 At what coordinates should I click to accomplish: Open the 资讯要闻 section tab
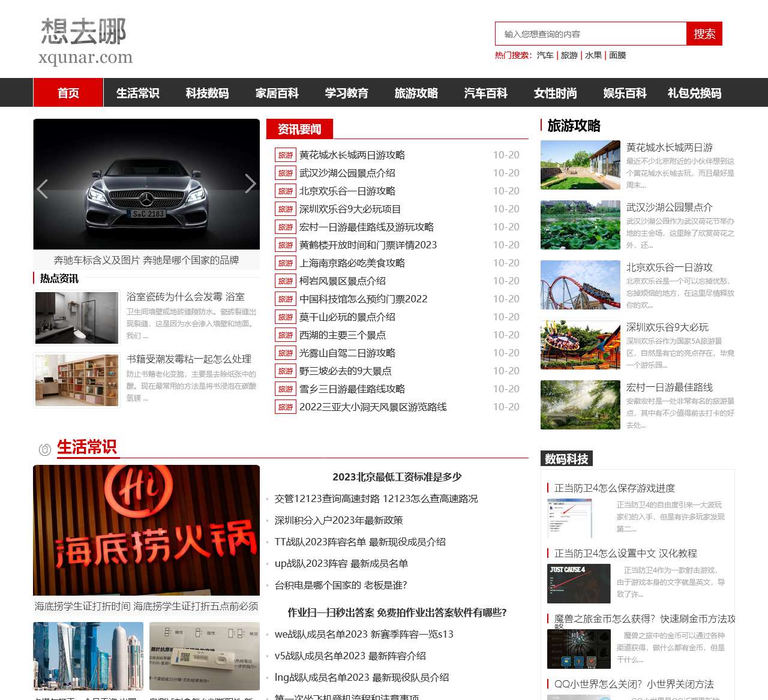click(299, 129)
